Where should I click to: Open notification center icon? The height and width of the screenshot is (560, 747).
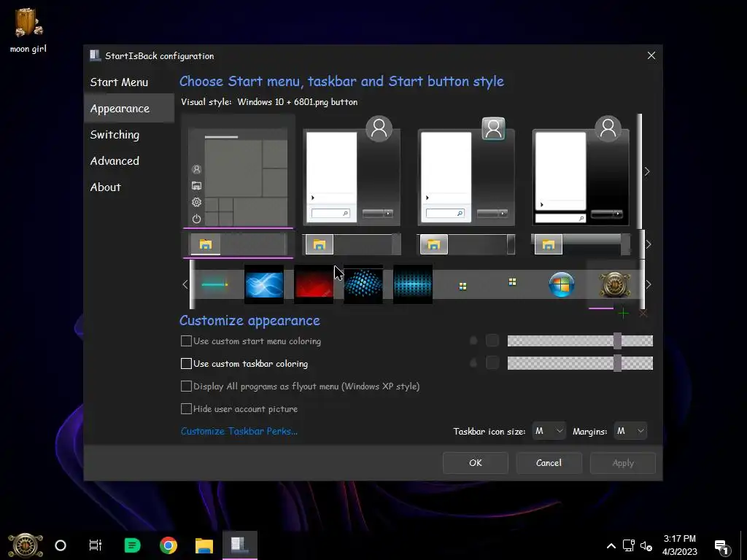722,547
